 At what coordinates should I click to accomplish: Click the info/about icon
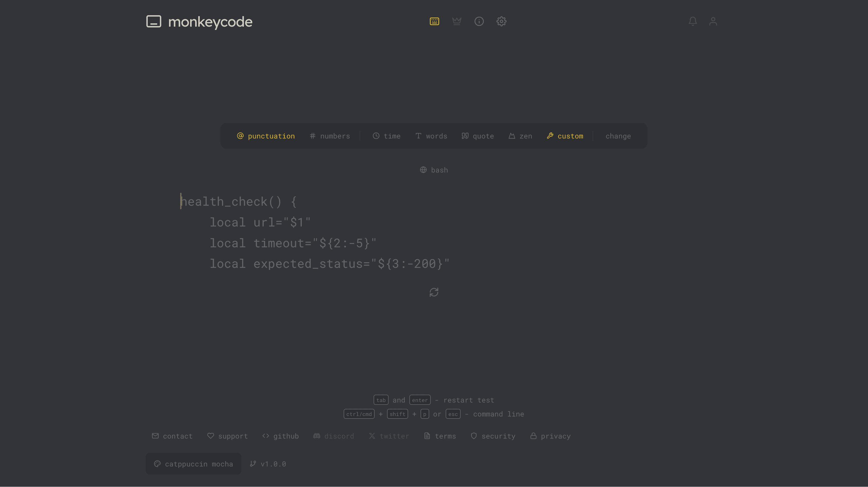479,21
